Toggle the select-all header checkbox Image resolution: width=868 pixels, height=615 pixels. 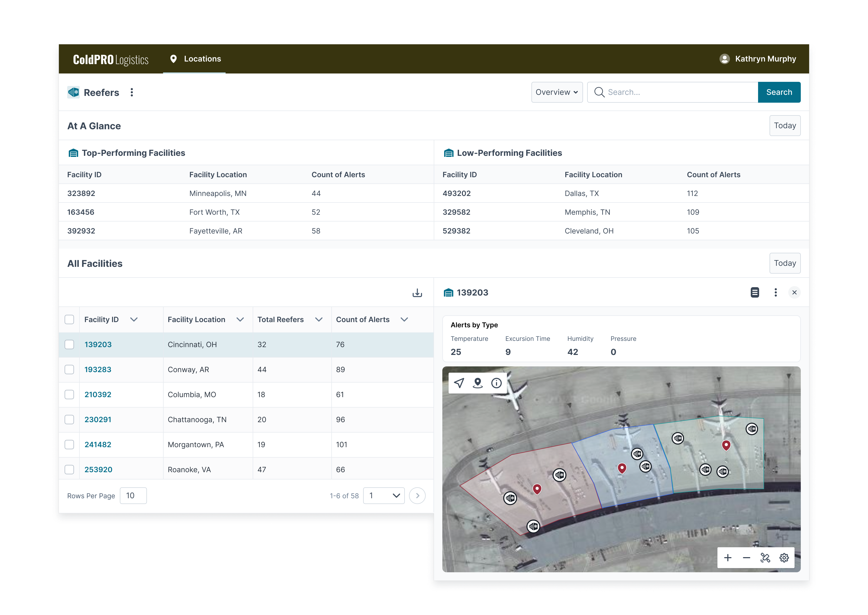pyautogui.click(x=69, y=320)
